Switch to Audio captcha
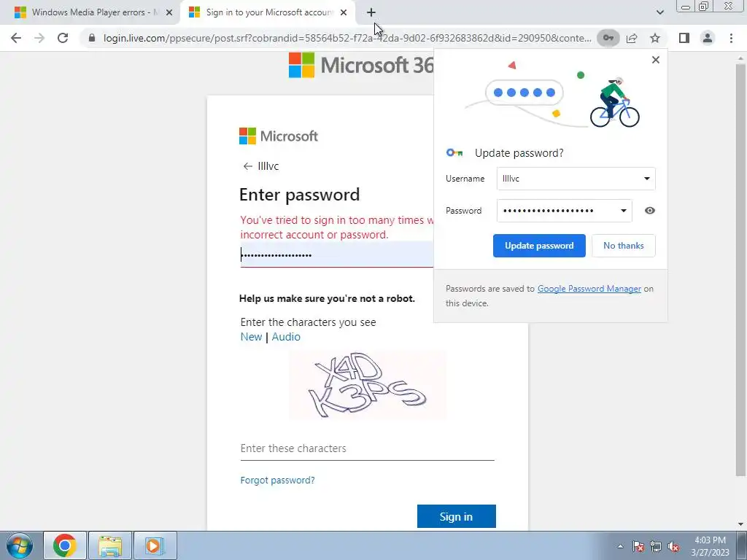 [x=286, y=337]
